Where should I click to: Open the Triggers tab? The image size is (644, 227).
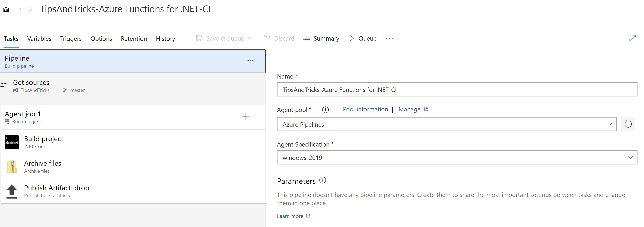click(x=71, y=38)
